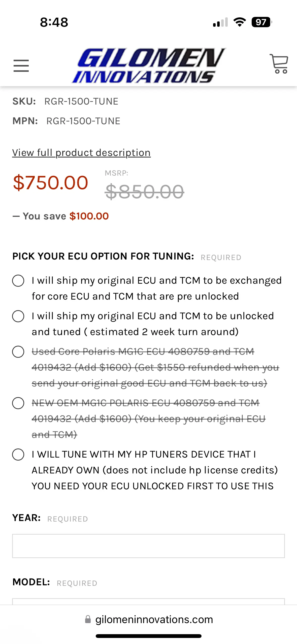The height and width of the screenshot is (644, 297).
Task: Open the hamburger navigation menu
Action: click(x=21, y=66)
